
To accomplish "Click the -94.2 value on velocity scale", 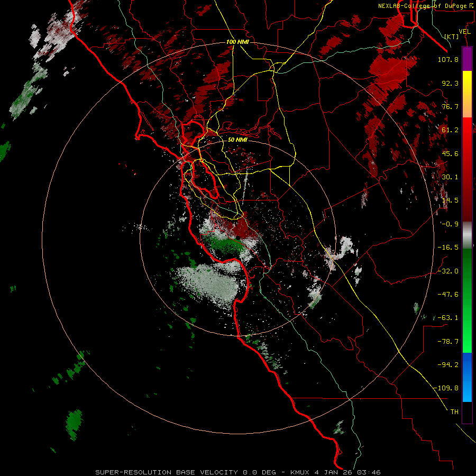I will (448, 364).
